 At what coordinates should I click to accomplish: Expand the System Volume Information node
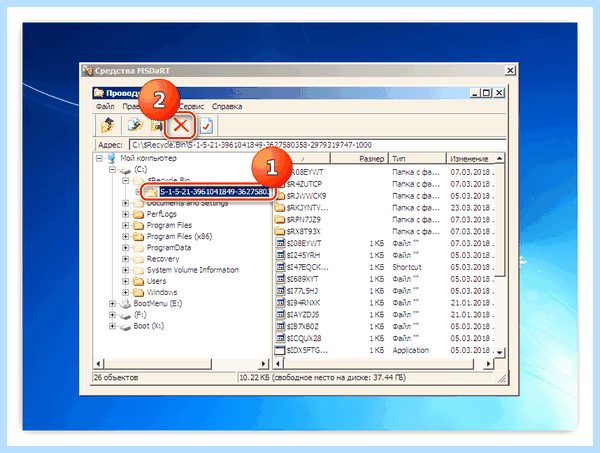(x=125, y=270)
